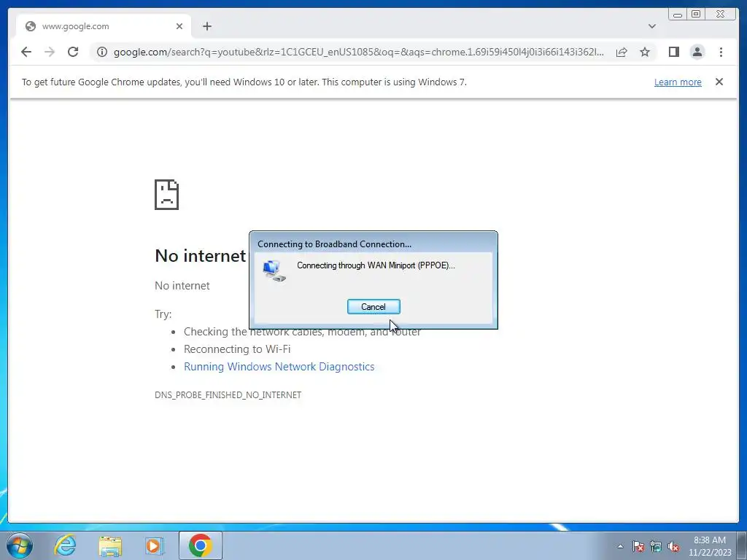Click the sad page error icon
Image resolution: width=747 pixels, height=560 pixels.
coord(167,194)
